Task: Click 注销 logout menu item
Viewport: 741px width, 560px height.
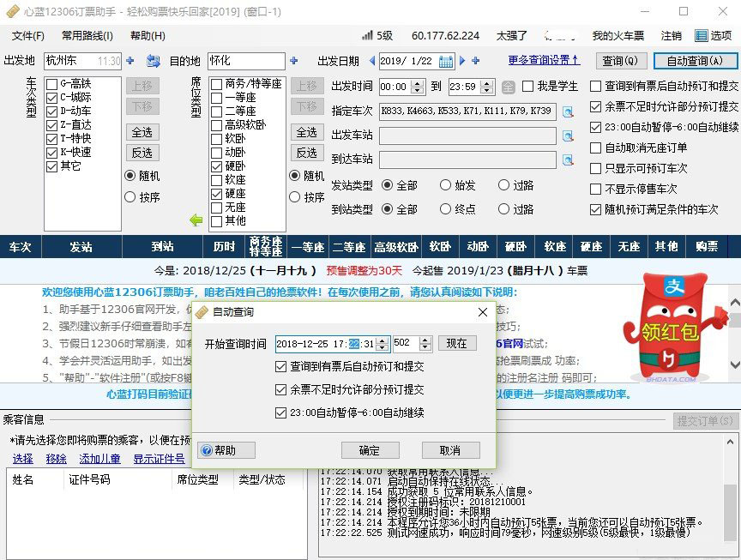Action: click(671, 36)
